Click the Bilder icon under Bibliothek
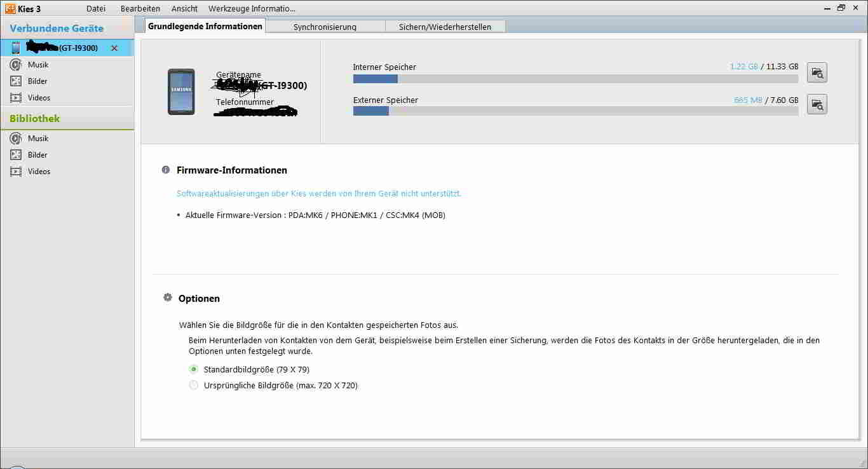The height and width of the screenshot is (469, 868). [16, 155]
